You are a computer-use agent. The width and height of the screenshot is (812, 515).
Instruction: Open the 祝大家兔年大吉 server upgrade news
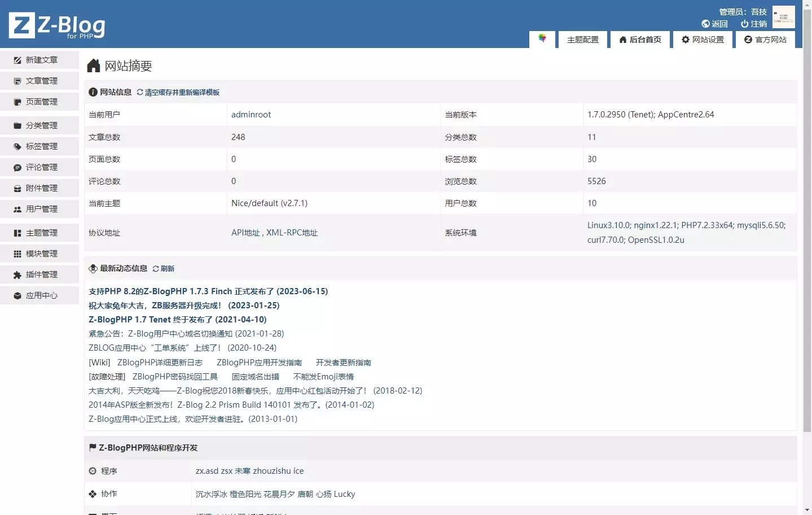[x=184, y=305]
